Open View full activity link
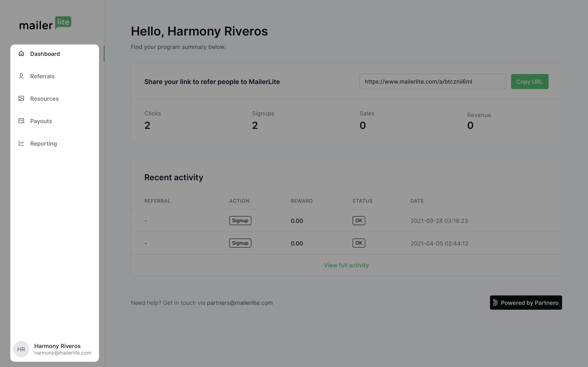 pos(346,265)
